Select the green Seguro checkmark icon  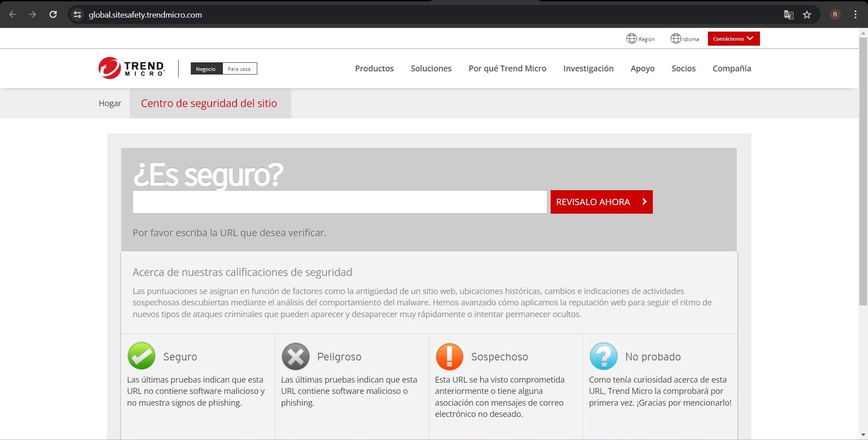click(x=141, y=356)
